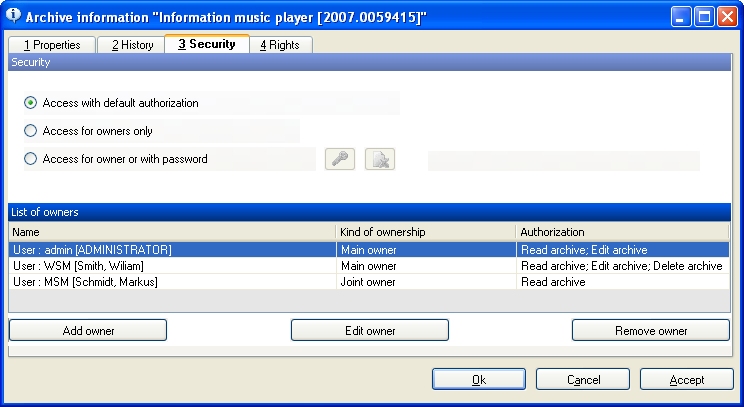Click Read archive; Edit archive cell in admin row
Screen dimensions: 744x407
coord(623,250)
